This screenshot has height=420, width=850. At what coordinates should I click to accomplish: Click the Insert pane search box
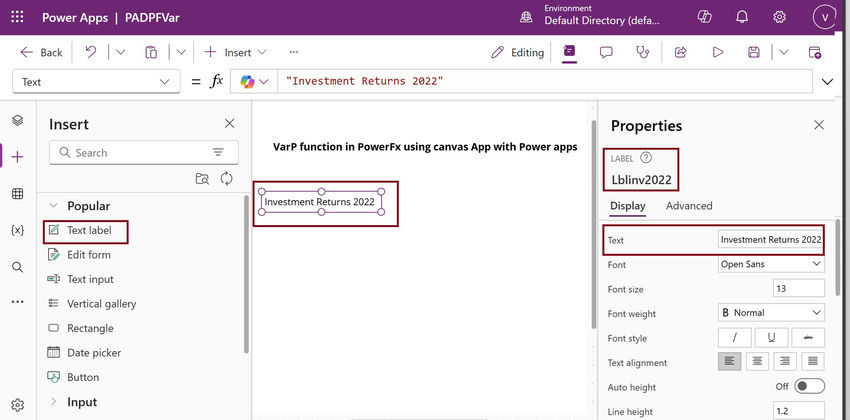pyautogui.click(x=144, y=153)
